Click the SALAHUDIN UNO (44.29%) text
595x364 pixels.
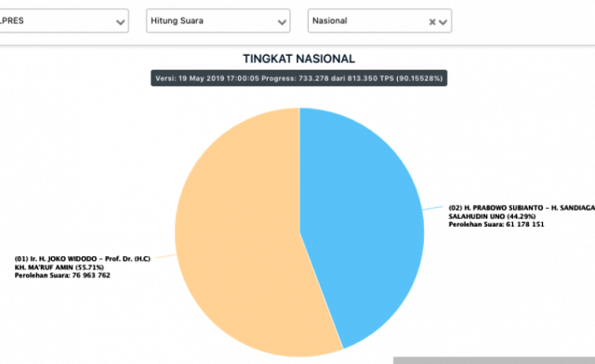pyautogui.click(x=492, y=216)
